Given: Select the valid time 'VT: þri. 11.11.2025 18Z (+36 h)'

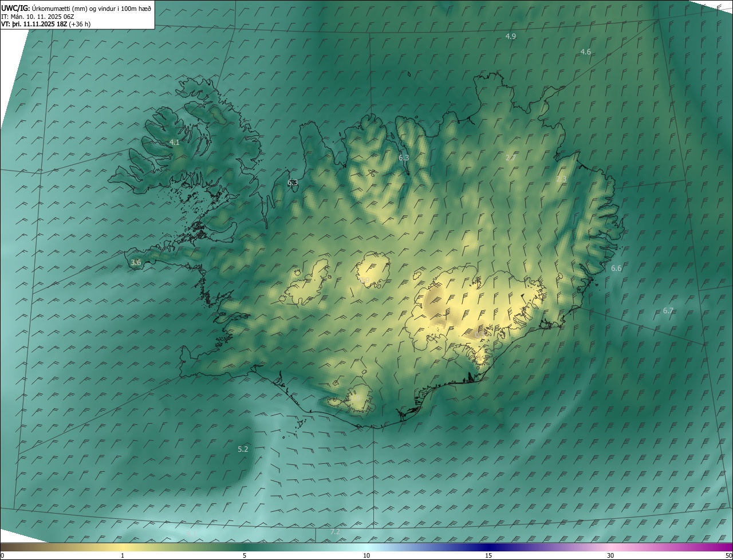Looking at the screenshot, I should click(x=46, y=24).
